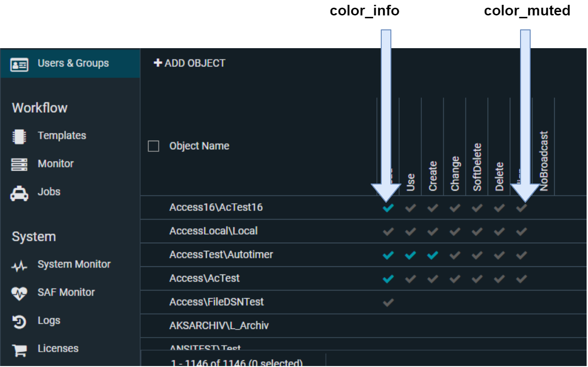Click the Licenses shopping cart icon
Viewport: 588px width, 367px height.
tap(19, 350)
